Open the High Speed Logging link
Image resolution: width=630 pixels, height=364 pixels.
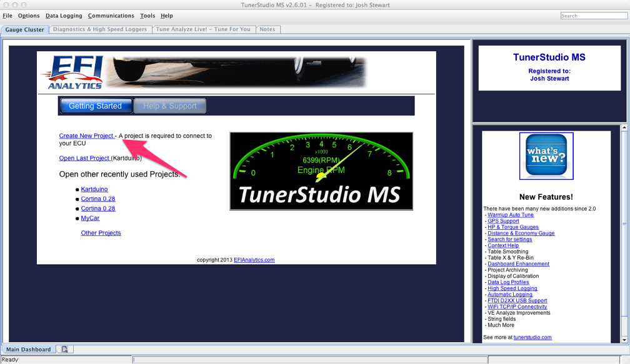tap(512, 288)
